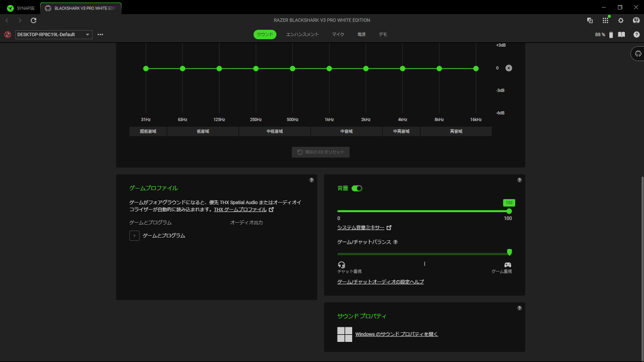644x362 pixels.
Task: Open the window switcher icon at top right
Action: tap(590, 21)
